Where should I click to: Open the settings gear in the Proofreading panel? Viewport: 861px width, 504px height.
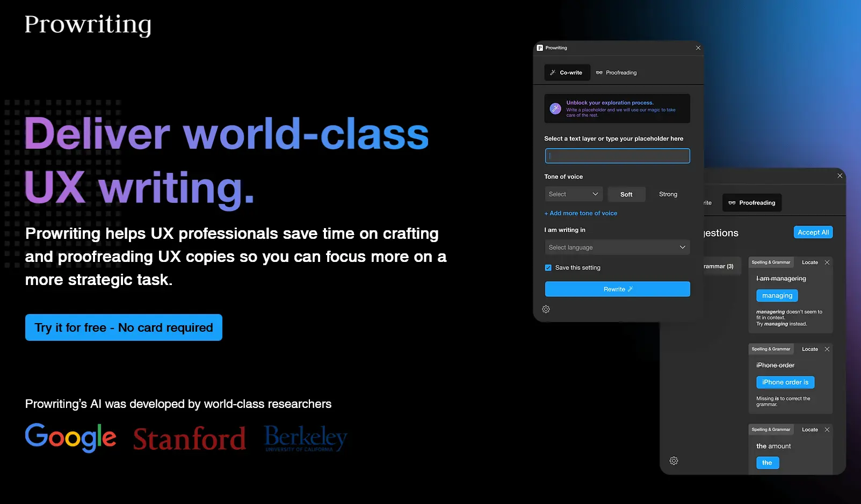point(674,461)
